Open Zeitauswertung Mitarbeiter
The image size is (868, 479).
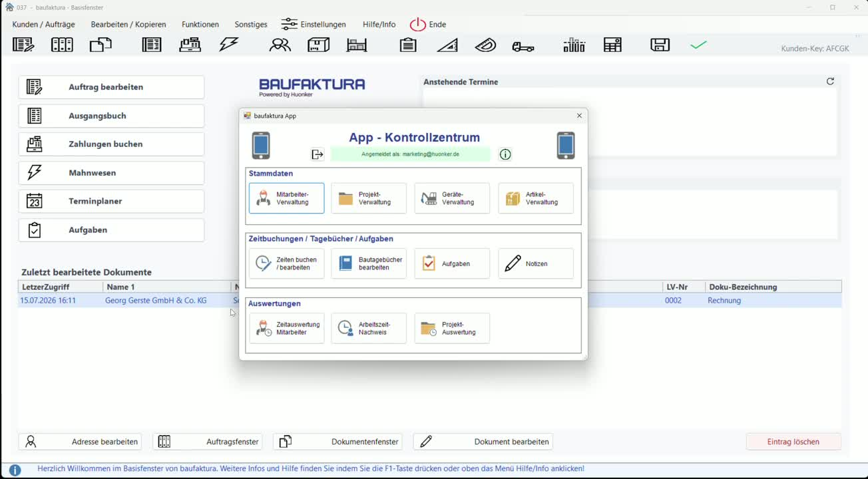287,329
